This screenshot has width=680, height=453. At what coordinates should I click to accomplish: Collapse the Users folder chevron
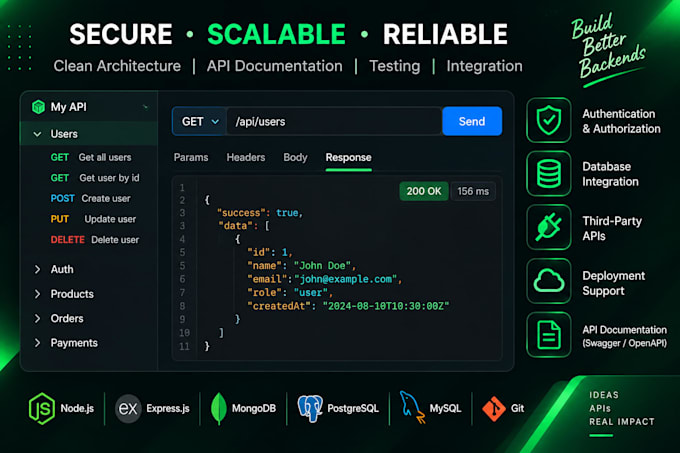tap(37, 134)
